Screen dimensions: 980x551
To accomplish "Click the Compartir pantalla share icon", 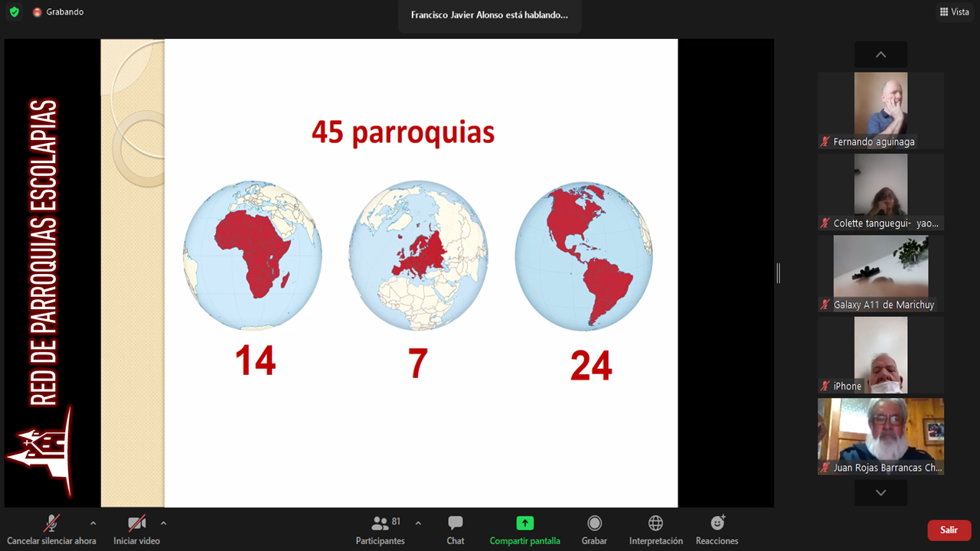I will [524, 523].
